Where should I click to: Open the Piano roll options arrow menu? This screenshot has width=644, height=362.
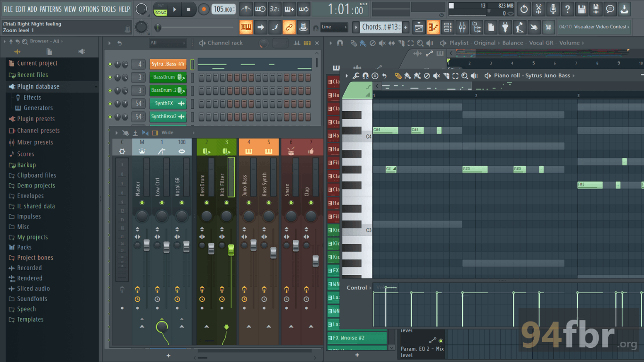point(347,75)
